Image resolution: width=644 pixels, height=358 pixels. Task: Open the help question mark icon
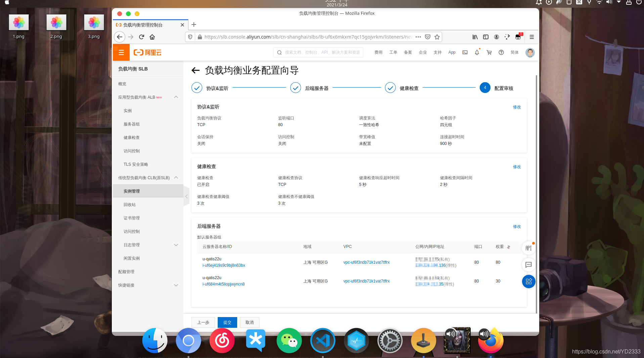click(x=501, y=52)
